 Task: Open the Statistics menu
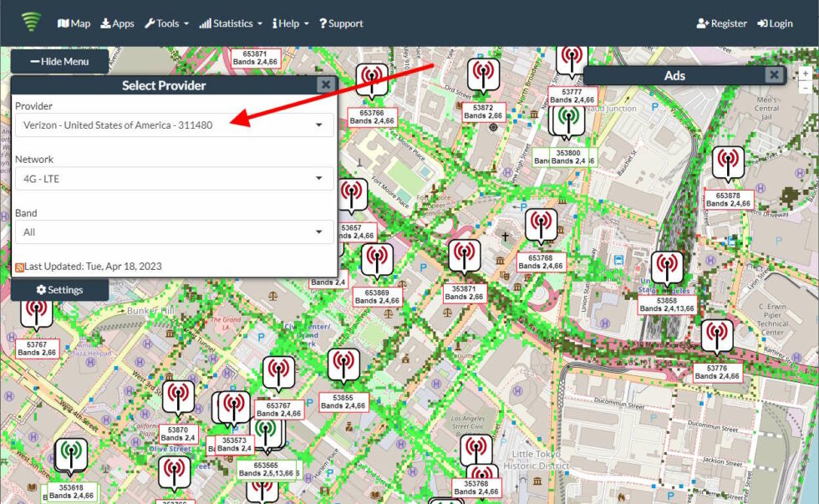[231, 23]
